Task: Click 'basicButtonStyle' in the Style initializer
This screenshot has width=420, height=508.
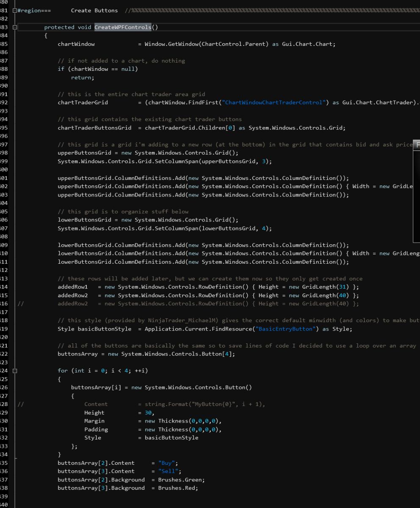Action: pos(171,438)
